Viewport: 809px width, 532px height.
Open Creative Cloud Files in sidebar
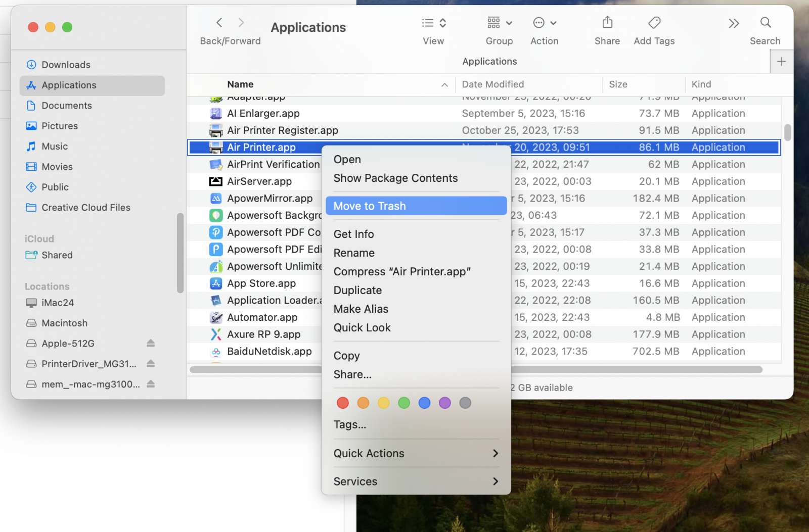pos(93,208)
